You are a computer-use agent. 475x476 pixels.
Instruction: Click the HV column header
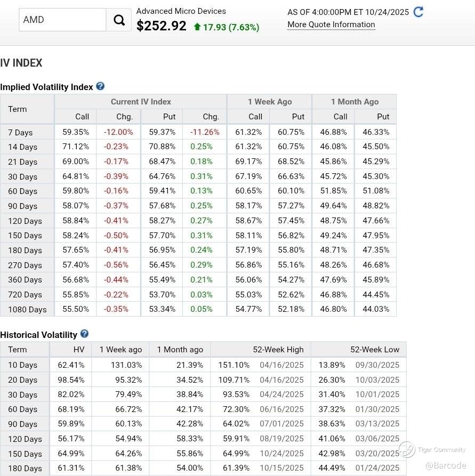pyautogui.click(x=79, y=350)
